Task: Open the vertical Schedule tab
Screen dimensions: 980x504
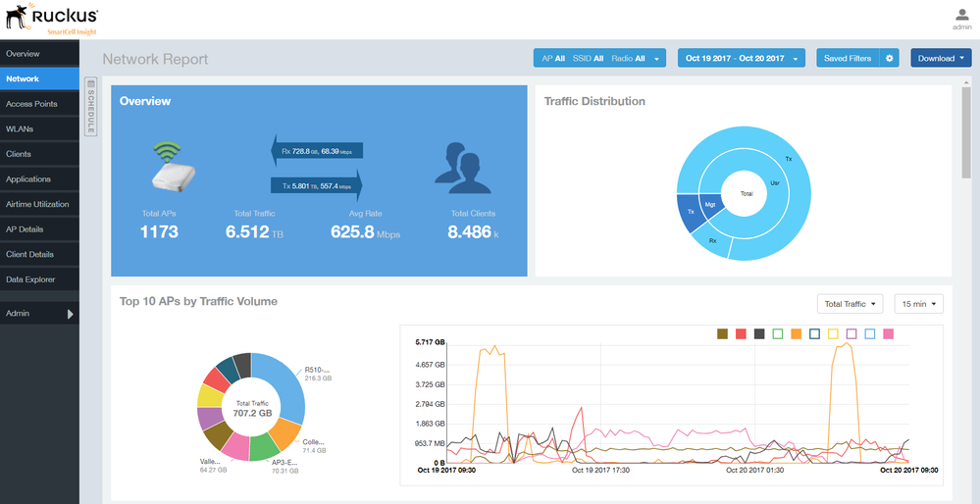Action: pos(91,107)
